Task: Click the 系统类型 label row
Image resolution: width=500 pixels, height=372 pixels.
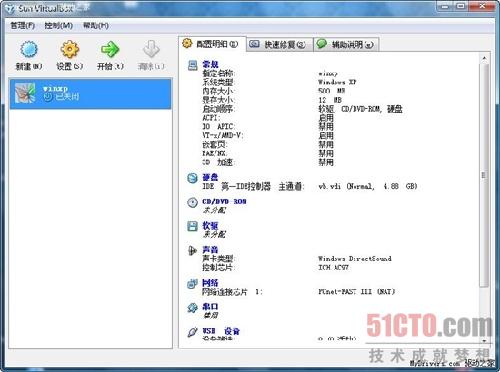Action: [218, 82]
